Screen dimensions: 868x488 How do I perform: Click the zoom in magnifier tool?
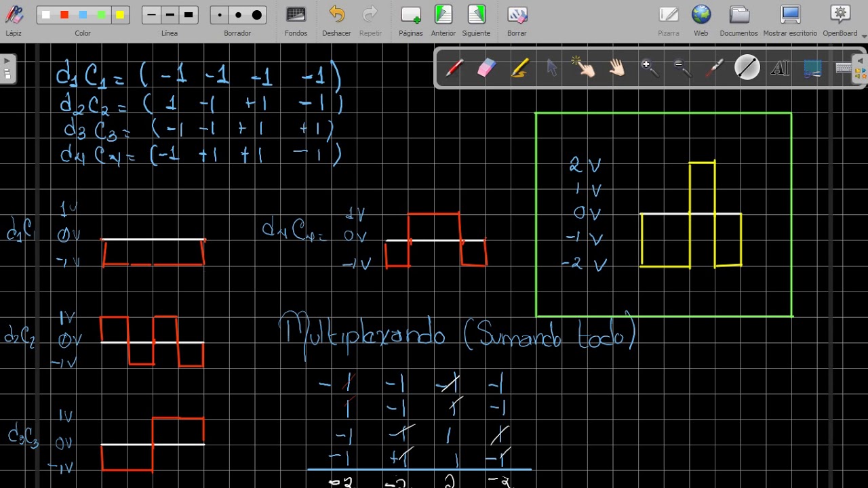(x=650, y=68)
